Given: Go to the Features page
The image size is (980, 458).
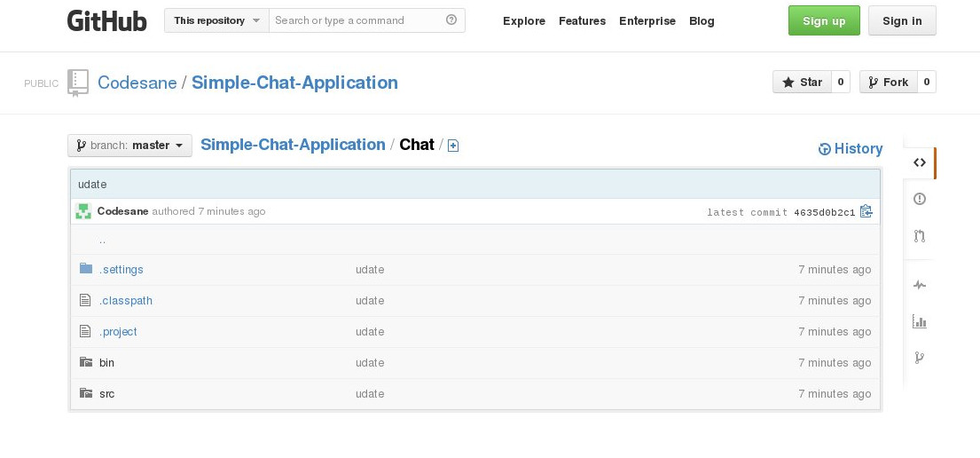Looking at the screenshot, I should pos(582,20).
